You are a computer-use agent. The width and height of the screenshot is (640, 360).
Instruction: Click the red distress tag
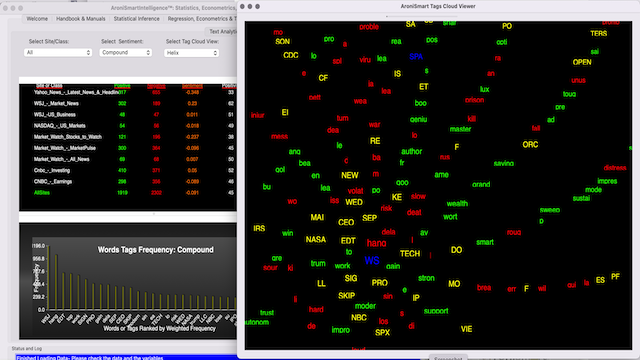click(x=615, y=168)
